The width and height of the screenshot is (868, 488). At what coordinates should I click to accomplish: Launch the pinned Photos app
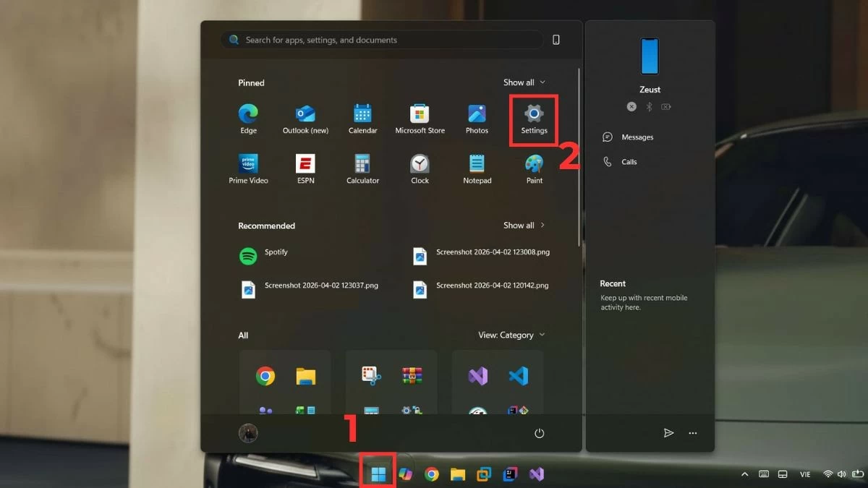477,119
